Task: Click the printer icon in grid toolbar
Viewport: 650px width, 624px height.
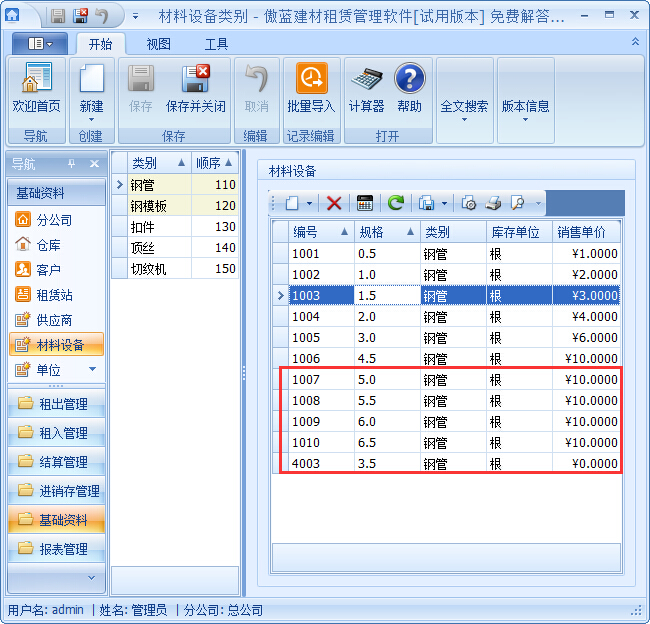Action: [x=493, y=203]
